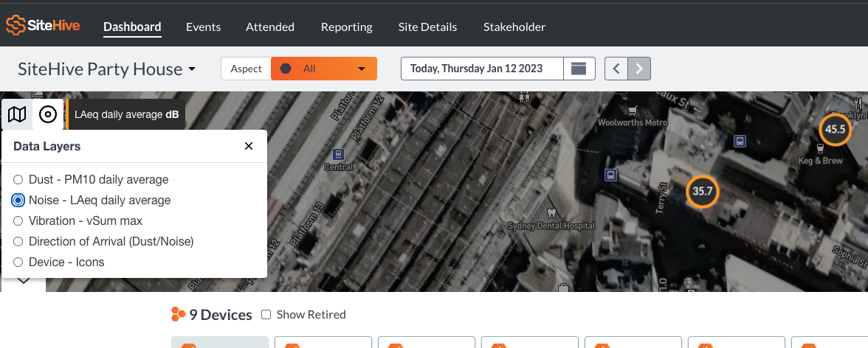The width and height of the screenshot is (868, 348).
Task: Switch to the Events tab
Action: click(203, 27)
